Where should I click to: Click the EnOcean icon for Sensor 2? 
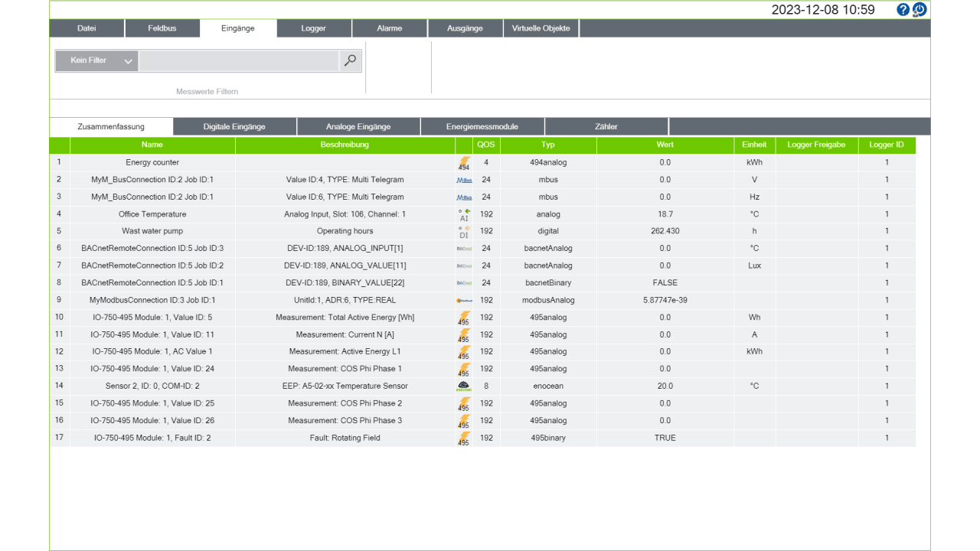pos(464,386)
